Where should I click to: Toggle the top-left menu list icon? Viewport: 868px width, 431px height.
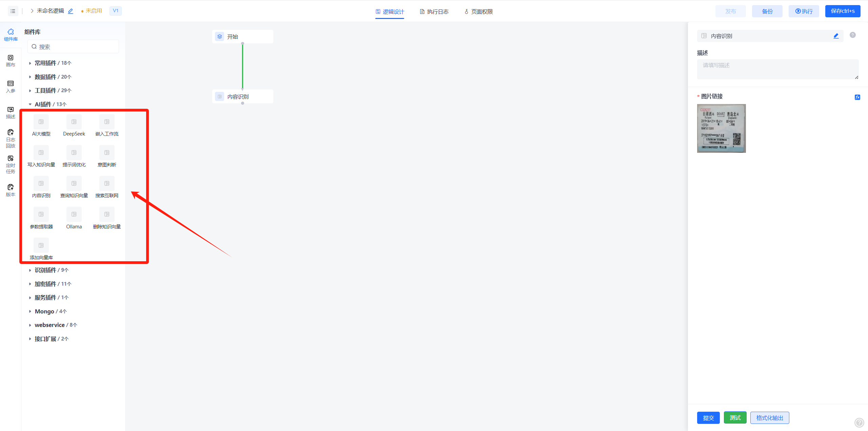[x=13, y=11]
